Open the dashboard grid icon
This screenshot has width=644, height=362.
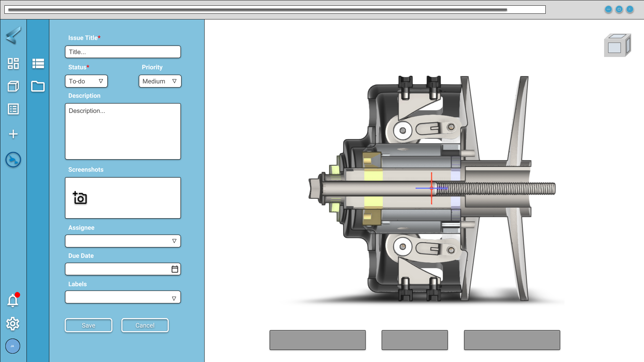[13, 64]
